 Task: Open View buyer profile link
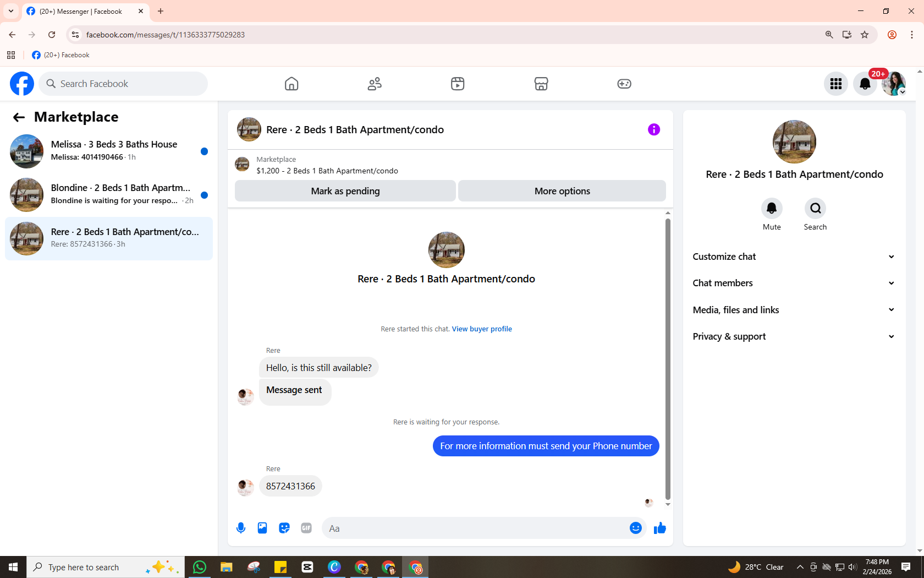click(482, 329)
